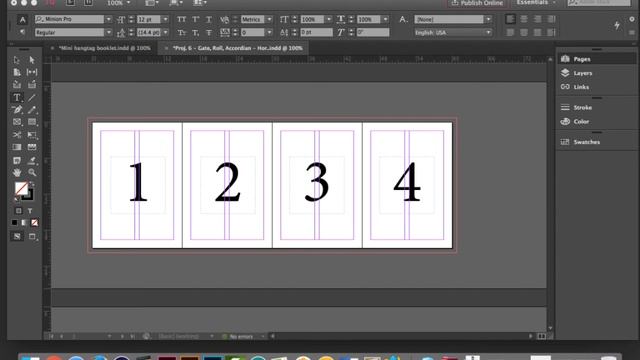Pick the Pen tool
640x360 pixels.
[17, 110]
